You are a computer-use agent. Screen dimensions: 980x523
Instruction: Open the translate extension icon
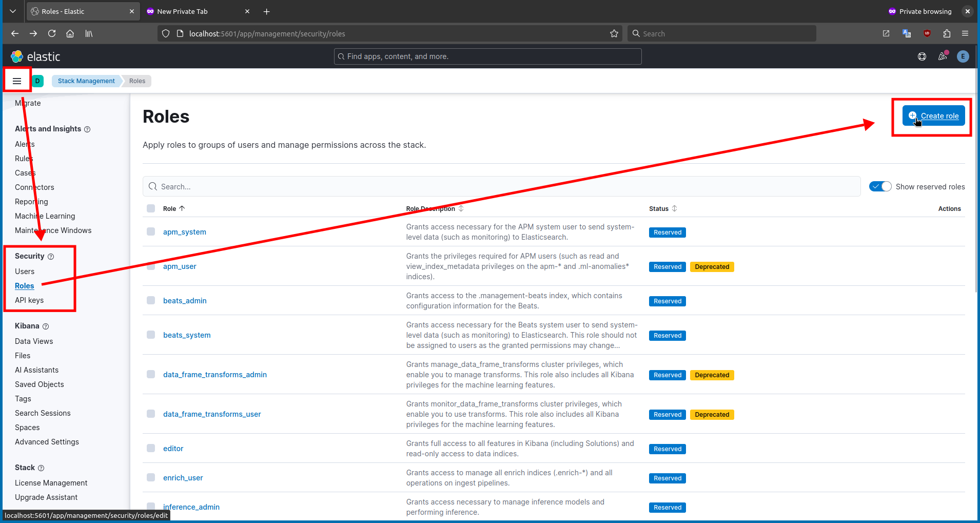[907, 33]
